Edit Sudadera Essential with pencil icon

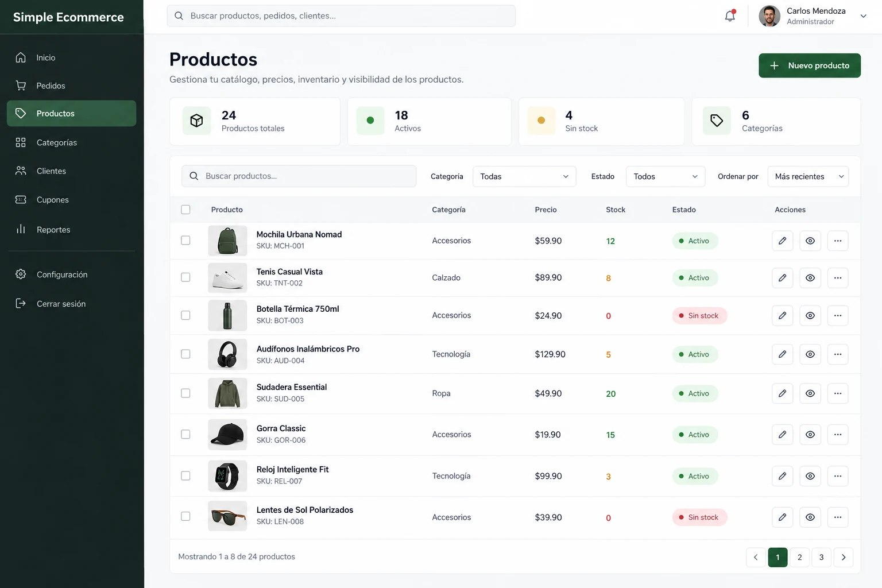tap(782, 393)
